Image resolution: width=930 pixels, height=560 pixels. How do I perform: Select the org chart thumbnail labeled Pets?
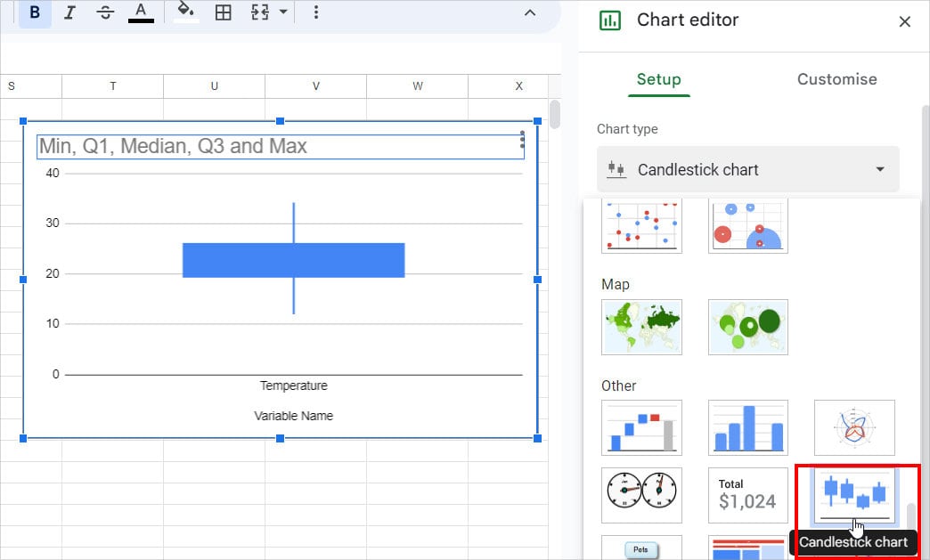(641, 549)
